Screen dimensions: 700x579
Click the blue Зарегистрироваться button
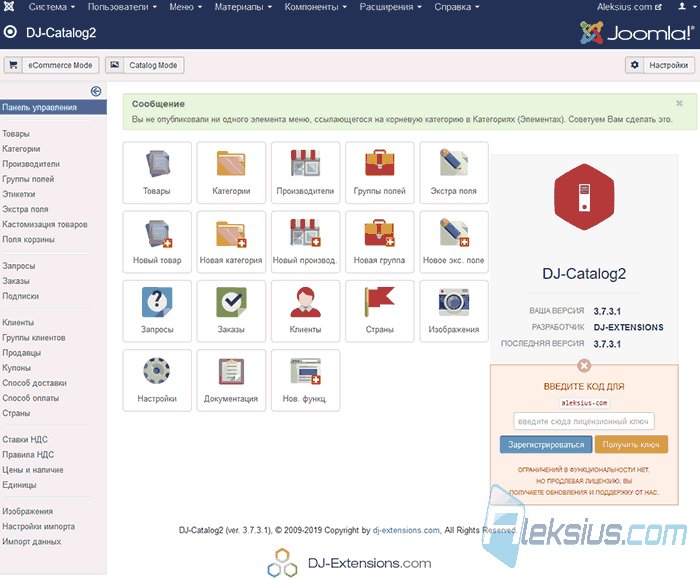pyautogui.click(x=546, y=445)
